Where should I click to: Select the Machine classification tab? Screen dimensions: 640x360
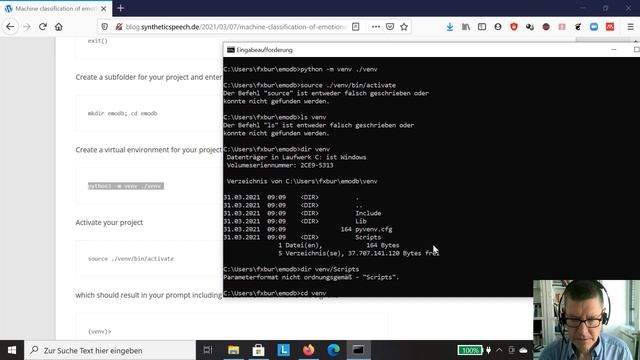pos(56,9)
